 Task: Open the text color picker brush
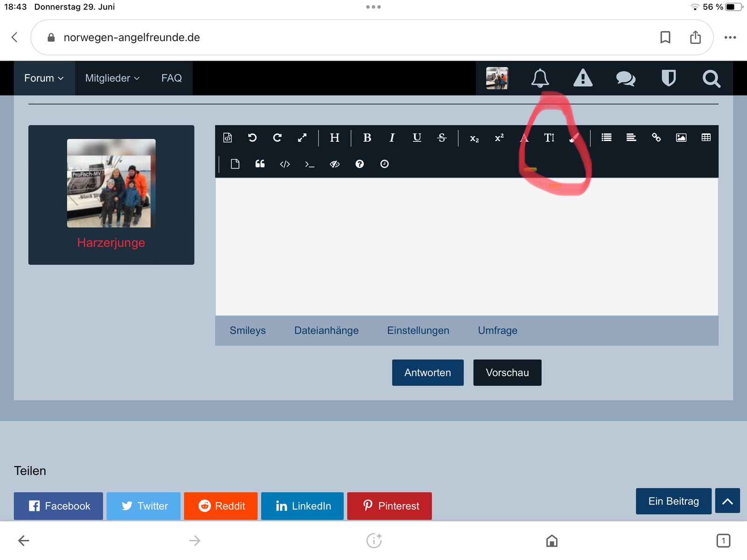coord(574,138)
